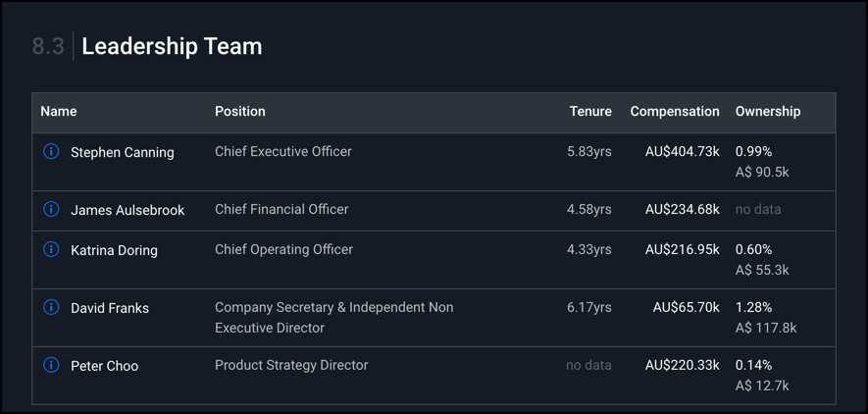868x414 pixels.
Task: Select David Franks in the table
Action: click(110, 308)
